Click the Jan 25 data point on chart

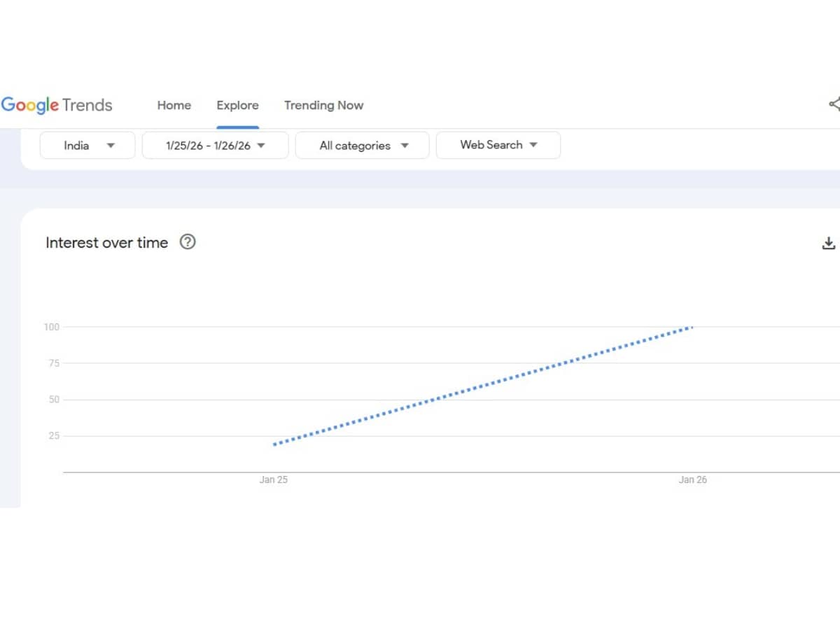[274, 444]
